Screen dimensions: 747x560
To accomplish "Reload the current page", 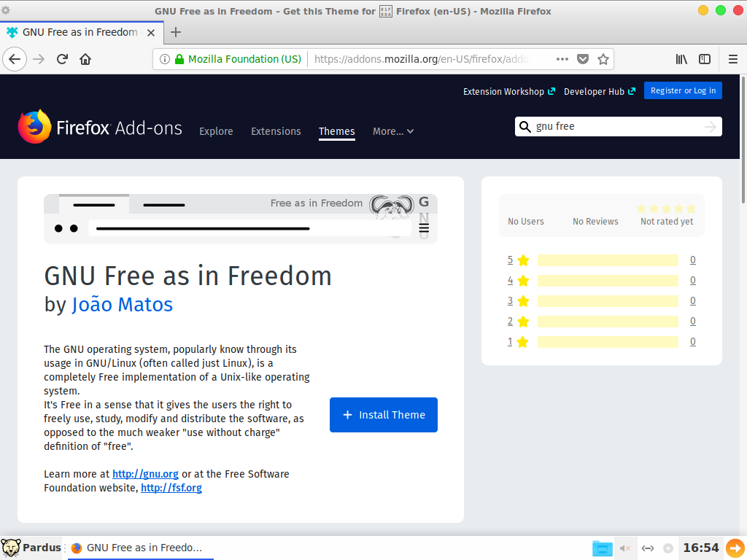I will pos(62,59).
